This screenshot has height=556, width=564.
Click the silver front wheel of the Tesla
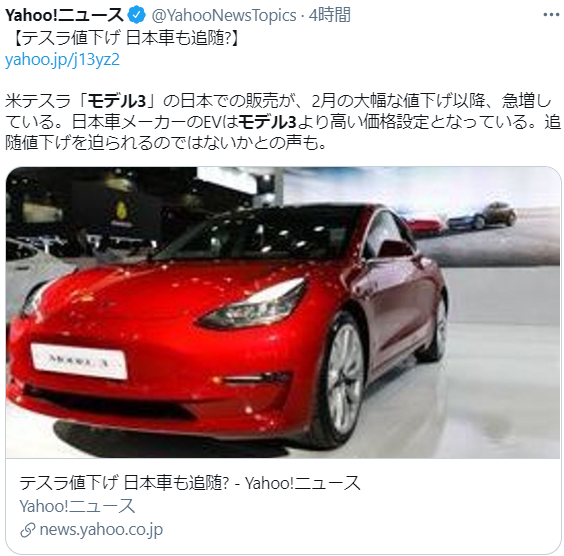(342, 379)
